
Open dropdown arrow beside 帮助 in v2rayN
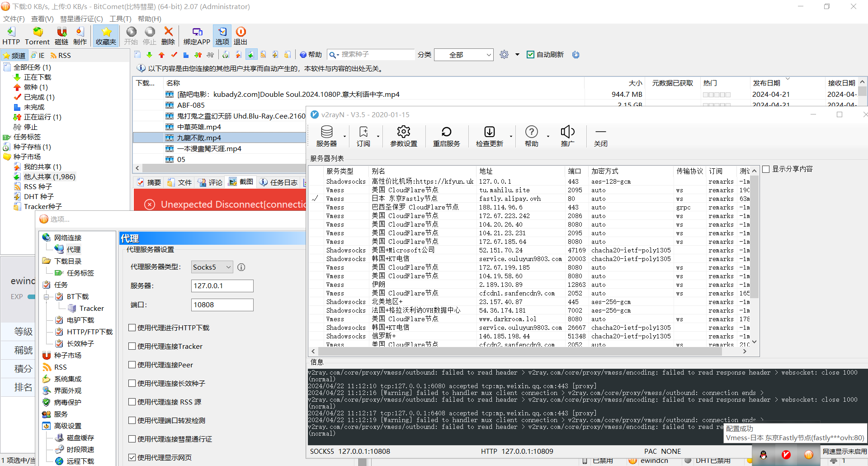click(548, 137)
